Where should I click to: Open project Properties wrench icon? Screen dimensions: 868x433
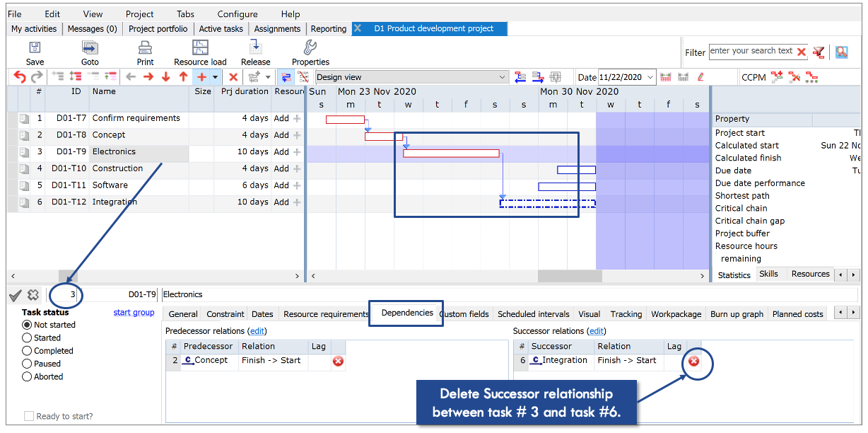pos(310,48)
